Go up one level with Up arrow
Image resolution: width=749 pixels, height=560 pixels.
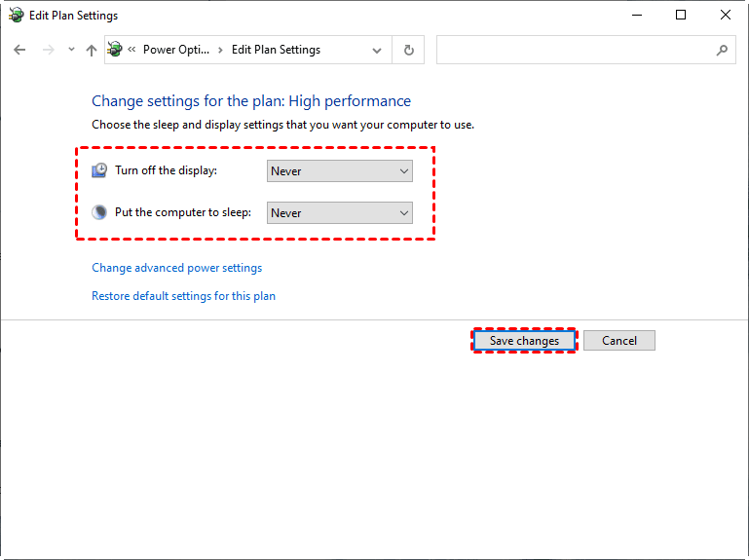tap(92, 50)
